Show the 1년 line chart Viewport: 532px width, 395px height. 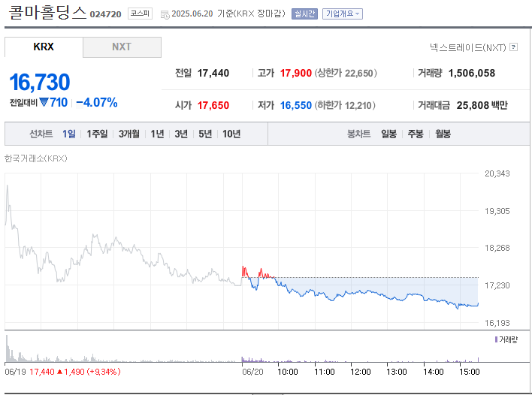[x=157, y=134]
